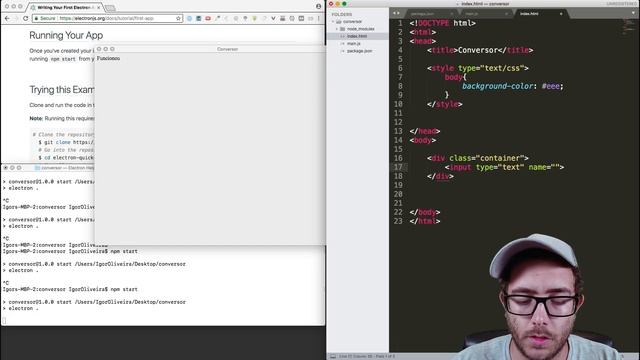Bookmark this page with the star icon
This screenshot has width=640, height=360.
point(178,18)
